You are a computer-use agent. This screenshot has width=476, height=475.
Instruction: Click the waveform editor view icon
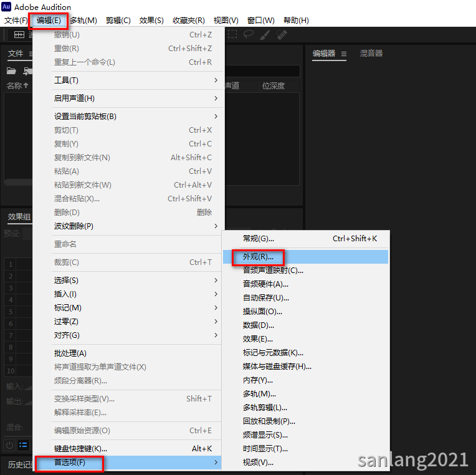19,35
